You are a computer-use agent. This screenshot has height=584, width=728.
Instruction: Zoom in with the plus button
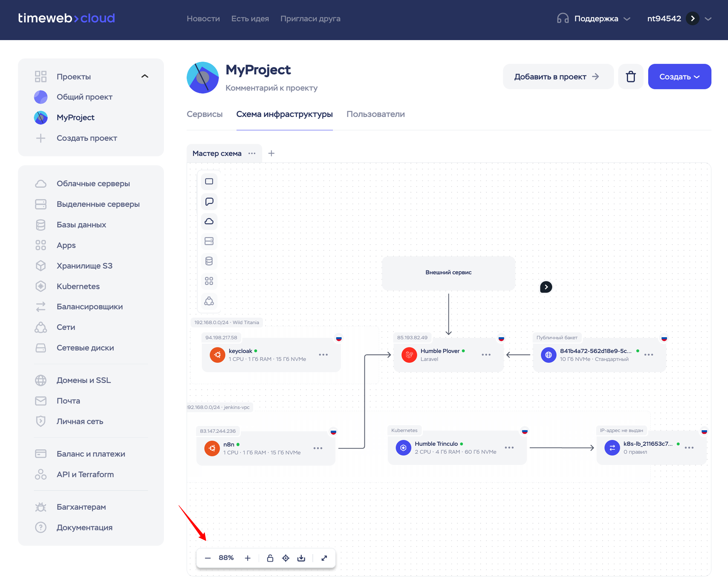click(x=248, y=558)
